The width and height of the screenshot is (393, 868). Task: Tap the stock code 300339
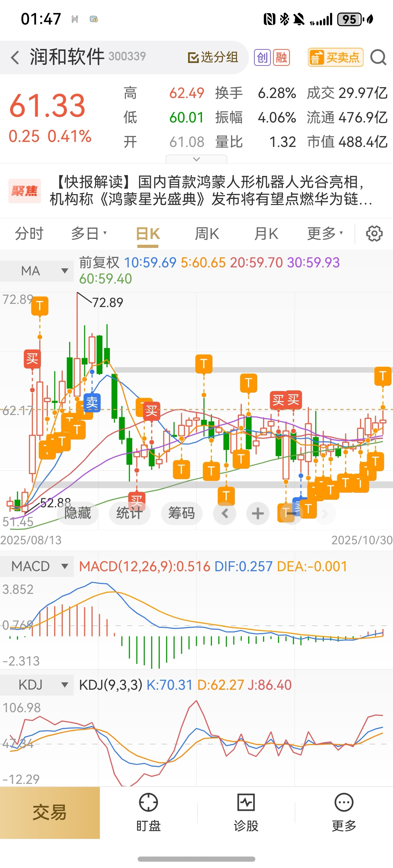[x=127, y=56]
